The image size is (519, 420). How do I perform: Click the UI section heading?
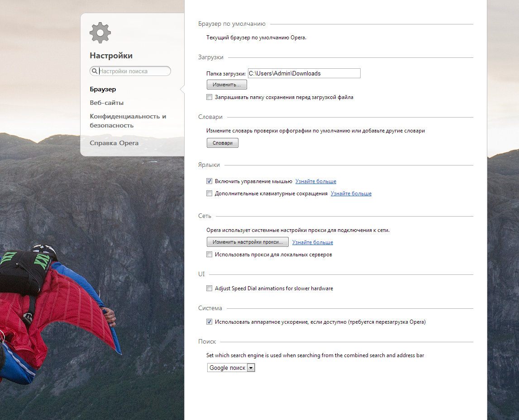point(201,274)
